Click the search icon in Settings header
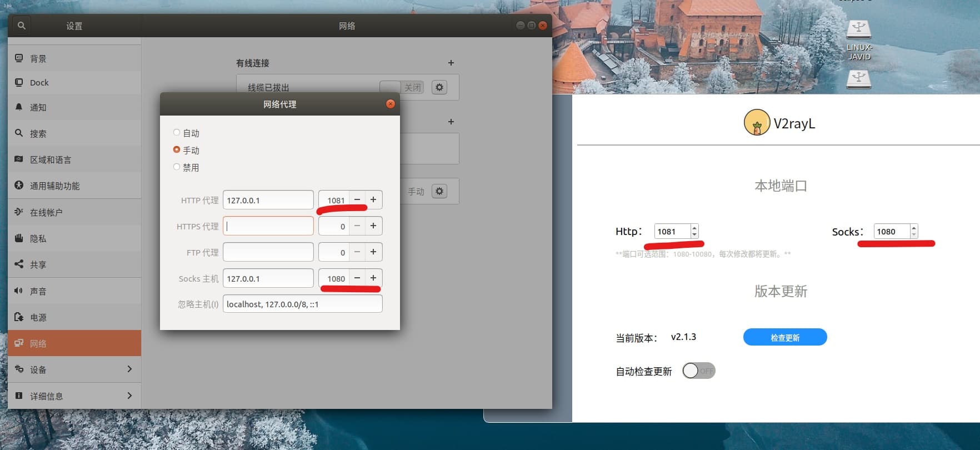Screen dimensions: 980x450 [x=21, y=26]
